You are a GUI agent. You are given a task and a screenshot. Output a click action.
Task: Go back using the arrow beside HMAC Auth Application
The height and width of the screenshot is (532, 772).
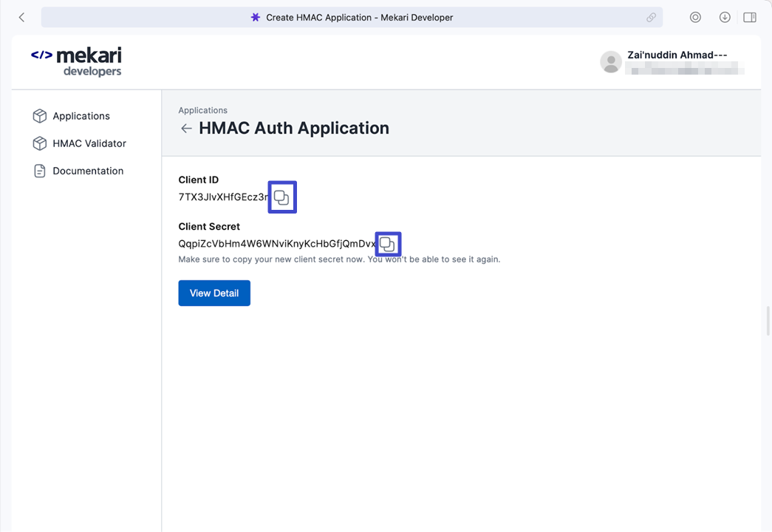click(x=186, y=129)
